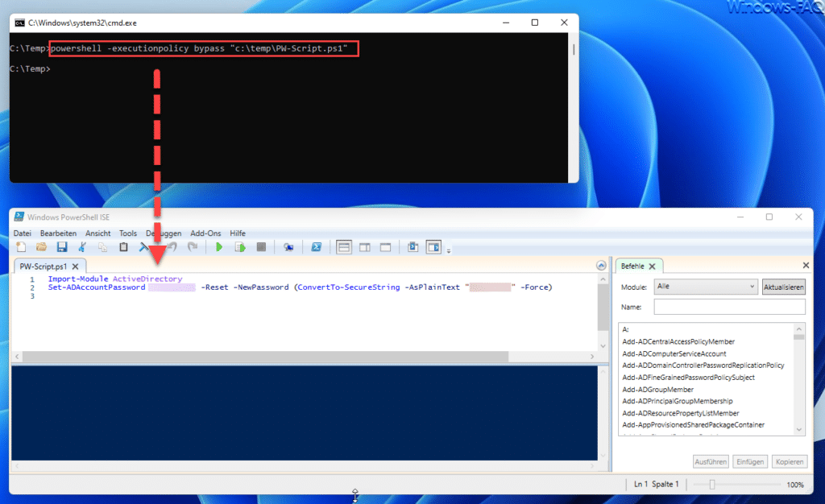The height and width of the screenshot is (504, 825).
Task: Select Add-ADComputerServiceAccount in the list
Action: click(x=674, y=353)
